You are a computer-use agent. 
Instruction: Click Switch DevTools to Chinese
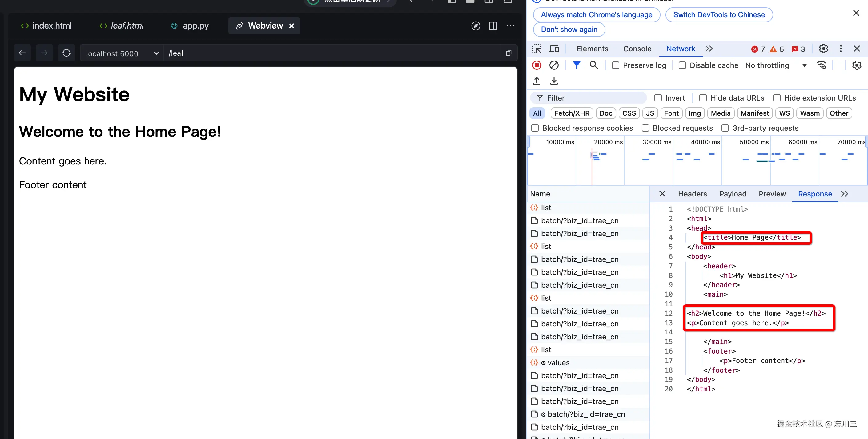[719, 15]
